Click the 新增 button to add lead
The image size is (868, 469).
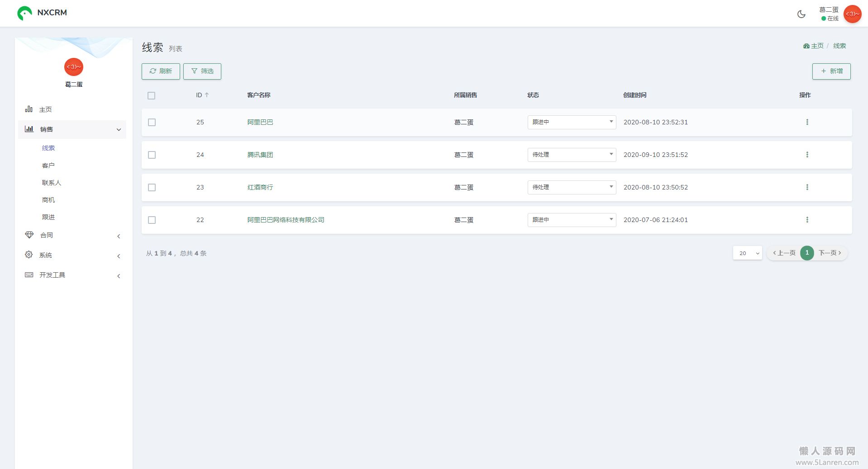click(831, 71)
